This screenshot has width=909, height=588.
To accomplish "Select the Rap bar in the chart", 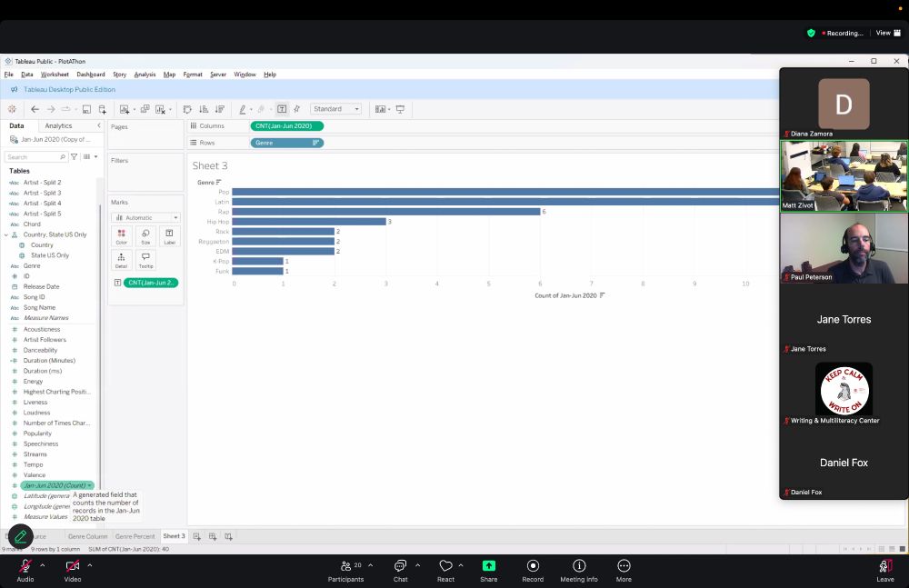I will [386, 212].
